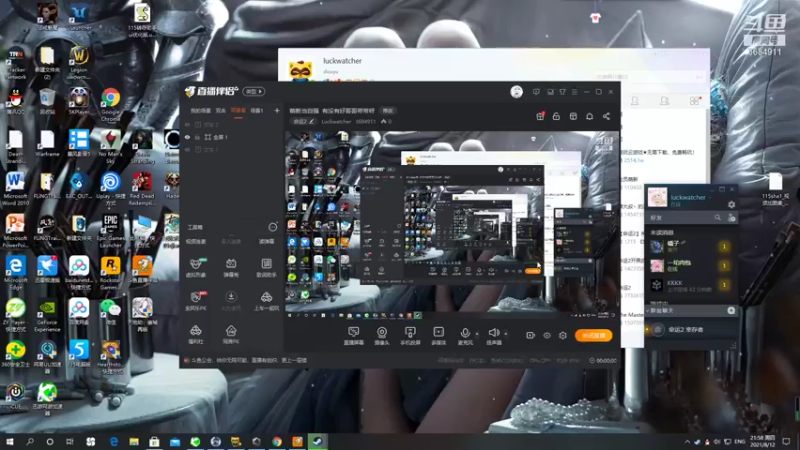The height and width of the screenshot is (450, 800).
Task: Click the record video icon near settings
Action: tap(531, 335)
